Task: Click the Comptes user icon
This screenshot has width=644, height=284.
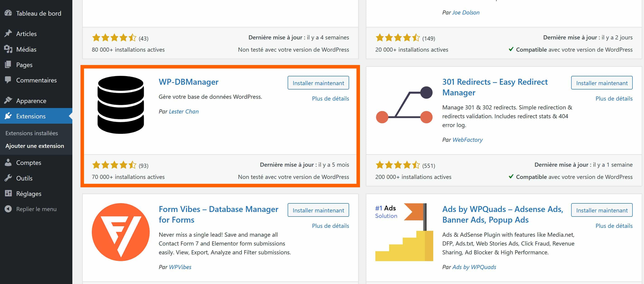Action: [8, 162]
